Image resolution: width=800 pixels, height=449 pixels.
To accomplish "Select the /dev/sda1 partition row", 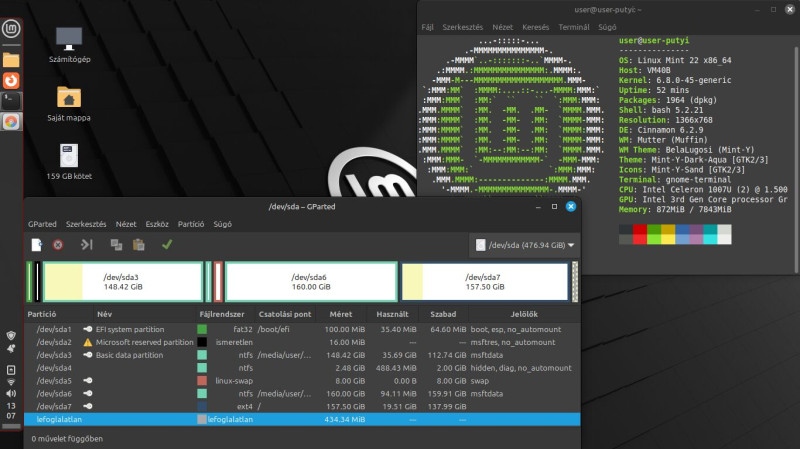I will [303, 330].
